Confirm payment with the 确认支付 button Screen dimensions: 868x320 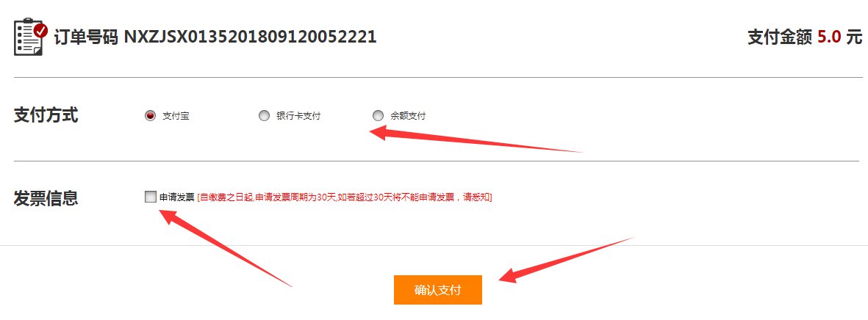pyautogui.click(x=438, y=290)
